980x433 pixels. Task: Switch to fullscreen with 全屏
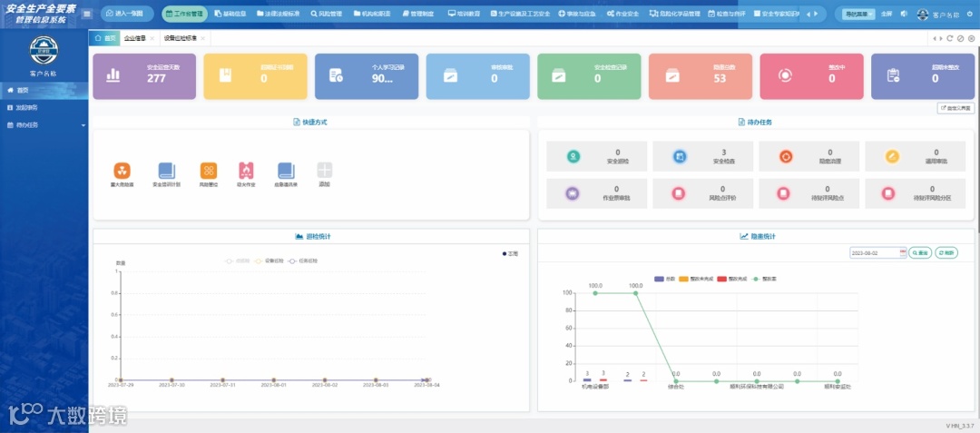pyautogui.click(x=887, y=14)
